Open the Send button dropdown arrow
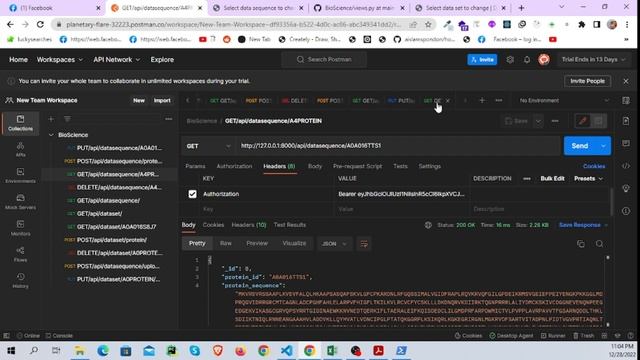 click(x=603, y=146)
